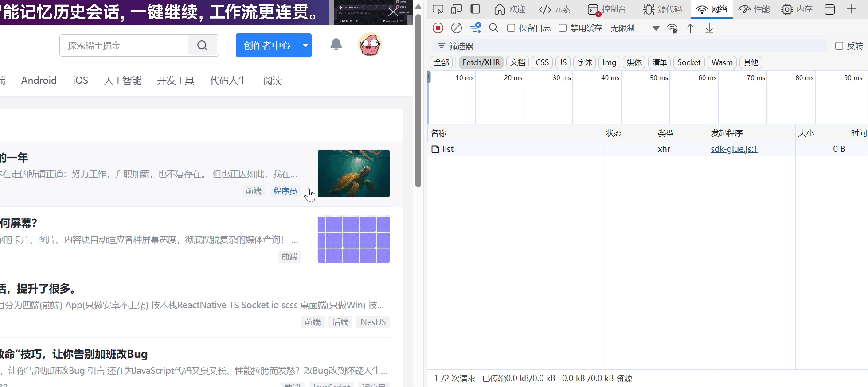Filter requests by 清单
Image resolution: width=868 pixels, height=387 pixels.
pyautogui.click(x=660, y=62)
